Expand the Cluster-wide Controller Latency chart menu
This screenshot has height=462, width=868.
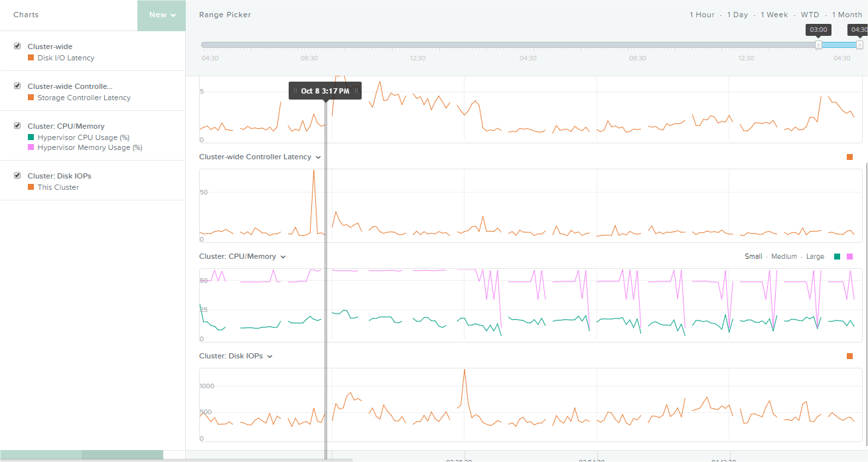(319, 157)
